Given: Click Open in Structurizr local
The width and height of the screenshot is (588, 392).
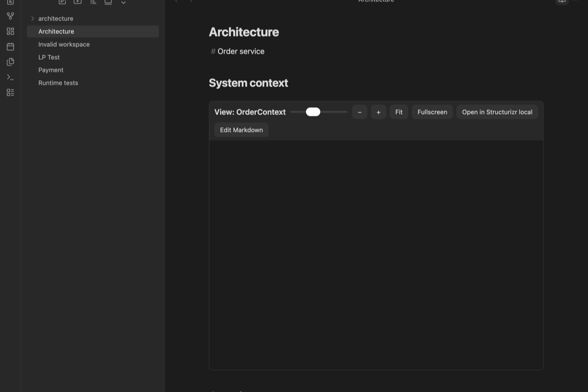Looking at the screenshot, I should [497, 112].
